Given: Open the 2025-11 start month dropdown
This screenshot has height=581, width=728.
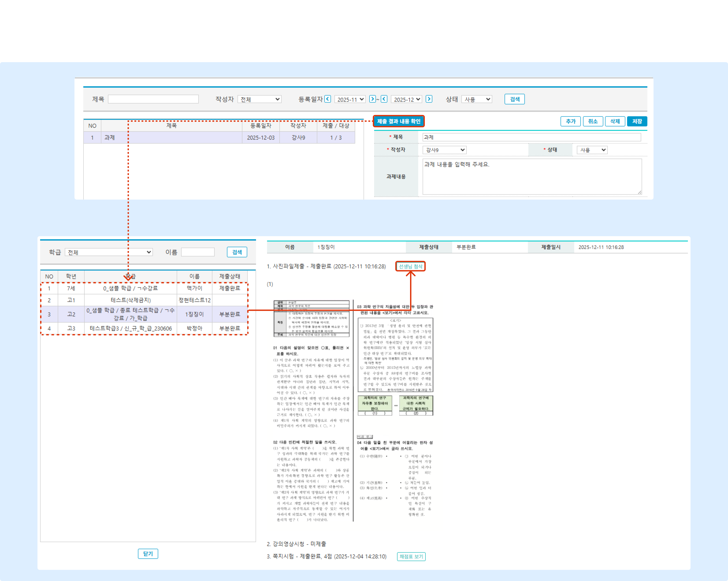Looking at the screenshot, I should 350,99.
